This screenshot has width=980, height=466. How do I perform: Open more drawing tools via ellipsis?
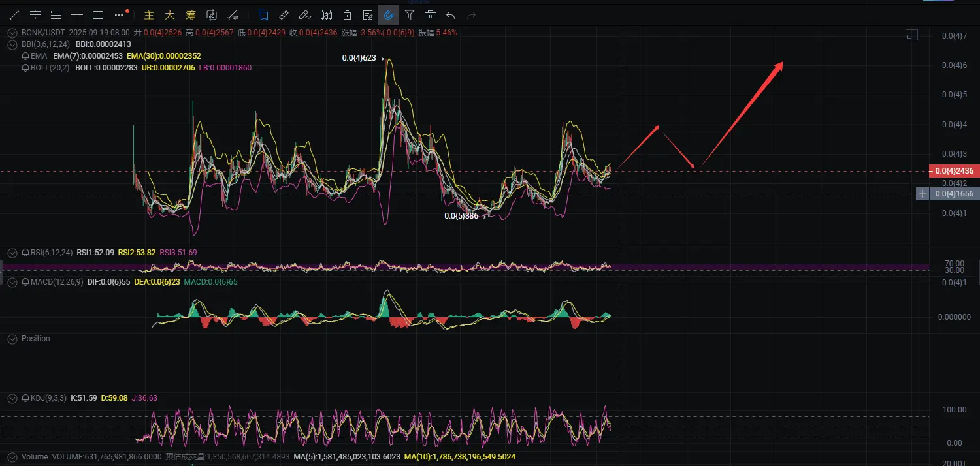[x=119, y=14]
